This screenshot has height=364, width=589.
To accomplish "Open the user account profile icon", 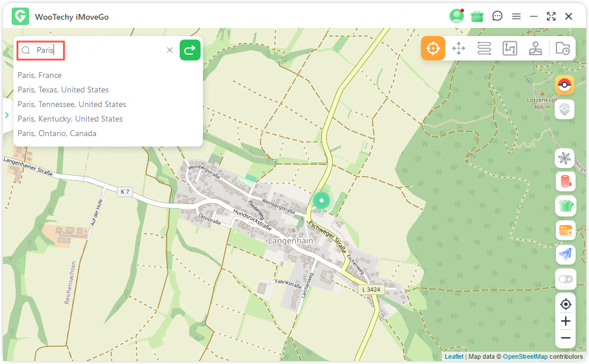I will point(456,16).
